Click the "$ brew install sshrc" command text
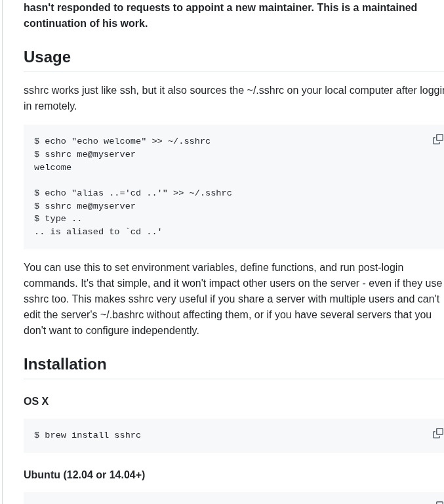444x504 pixels. coord(87,435)
